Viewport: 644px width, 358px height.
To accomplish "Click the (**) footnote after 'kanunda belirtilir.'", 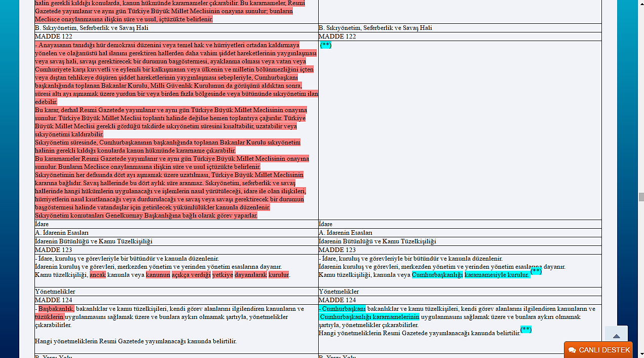I will (x=526, y=330).
